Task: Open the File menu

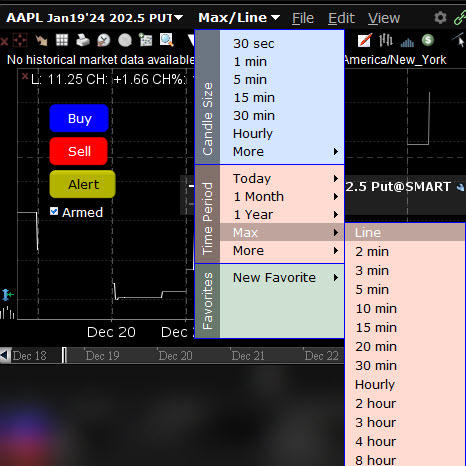Action: 303,18
